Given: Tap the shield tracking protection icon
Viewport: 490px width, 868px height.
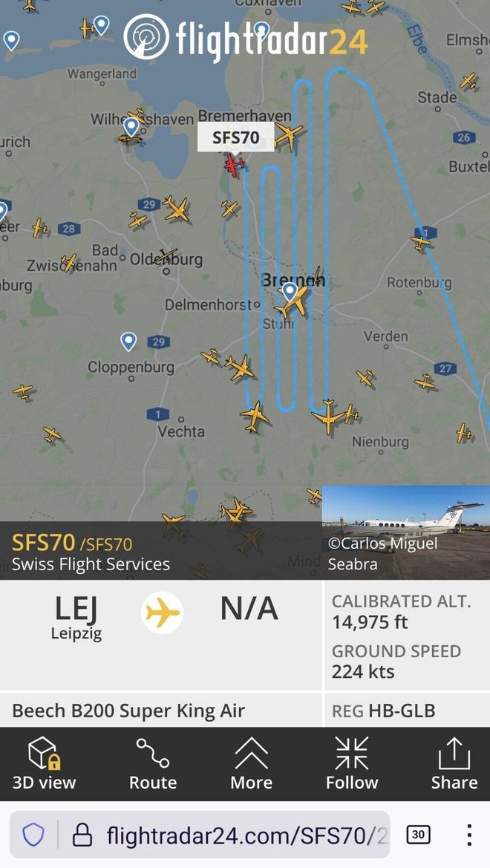Looking at the screenshot, I should tap(33, 835).
